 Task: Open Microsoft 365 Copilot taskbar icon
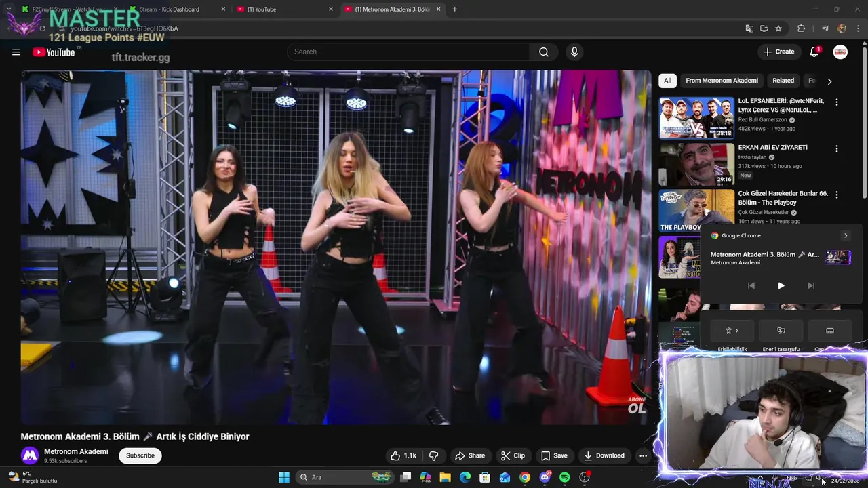pos(425,477)
